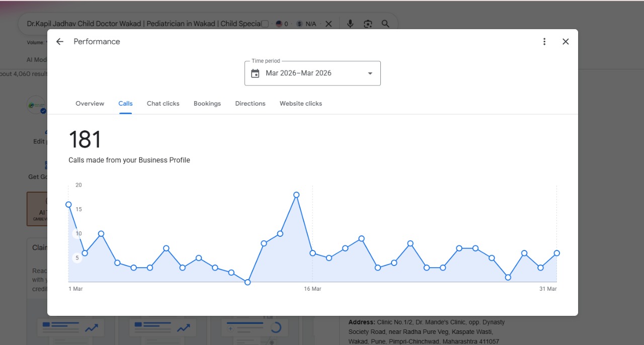Open the three-dot more options menu
644x345 pixels.
coord(544,42)
